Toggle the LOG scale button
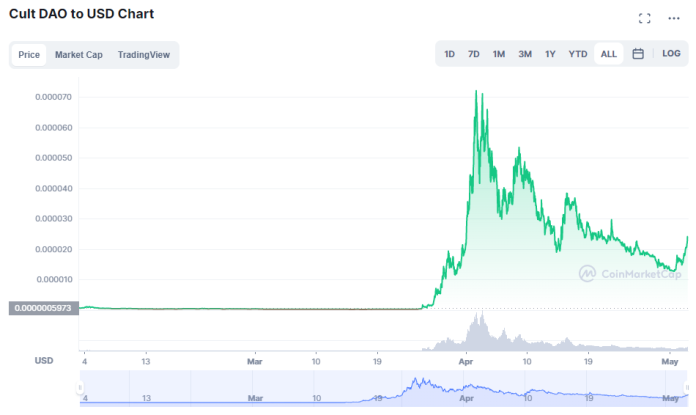 [x=671, y=54]
